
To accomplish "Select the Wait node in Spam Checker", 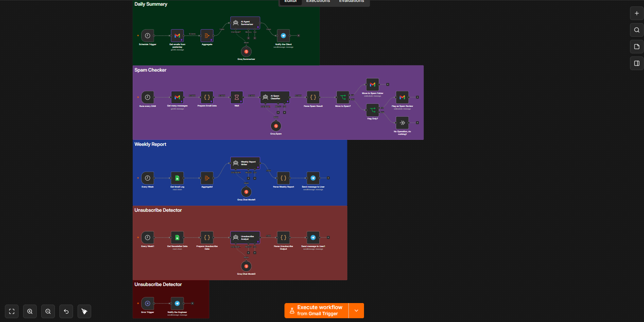I will click(236, 97).
